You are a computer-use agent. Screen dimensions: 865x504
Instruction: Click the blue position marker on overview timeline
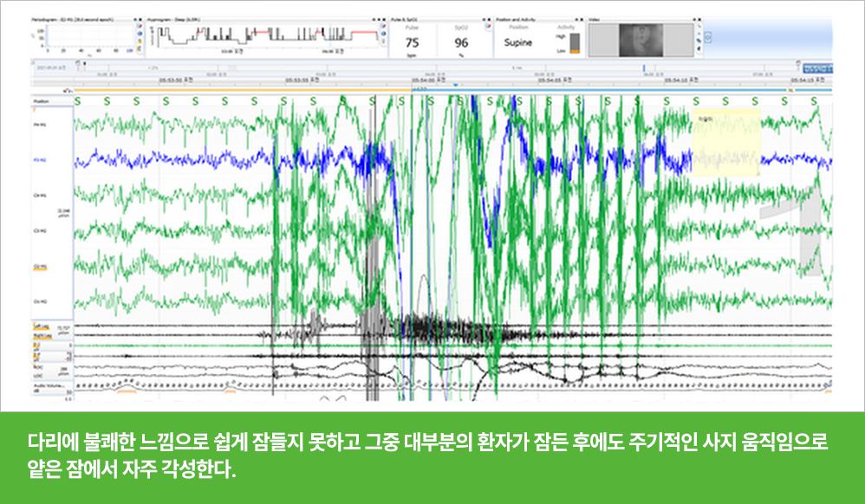643,68
